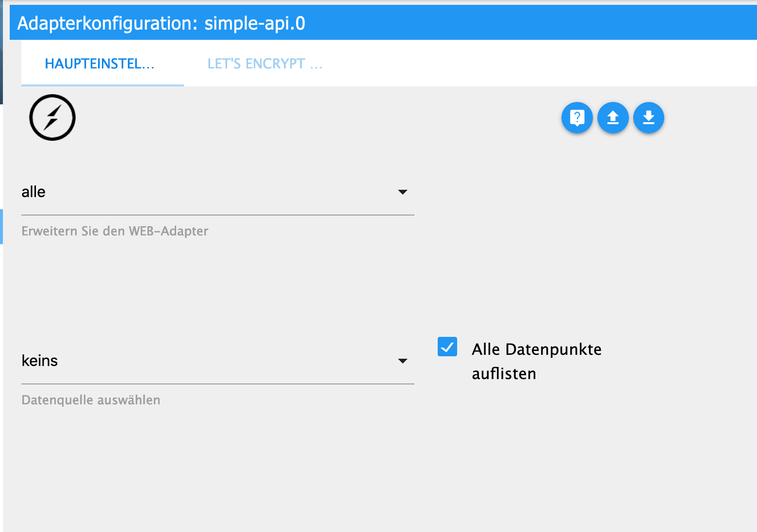The image size is (757, 532).
Task: Click the "Datenquelle auswählen" label
Action: (x=91, y=400)
